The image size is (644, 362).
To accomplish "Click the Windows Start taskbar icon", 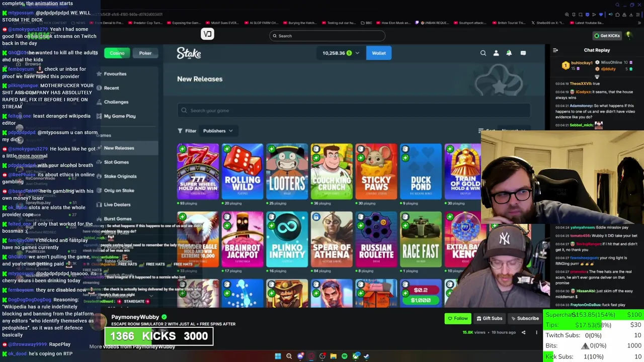I will click(278, 356).
